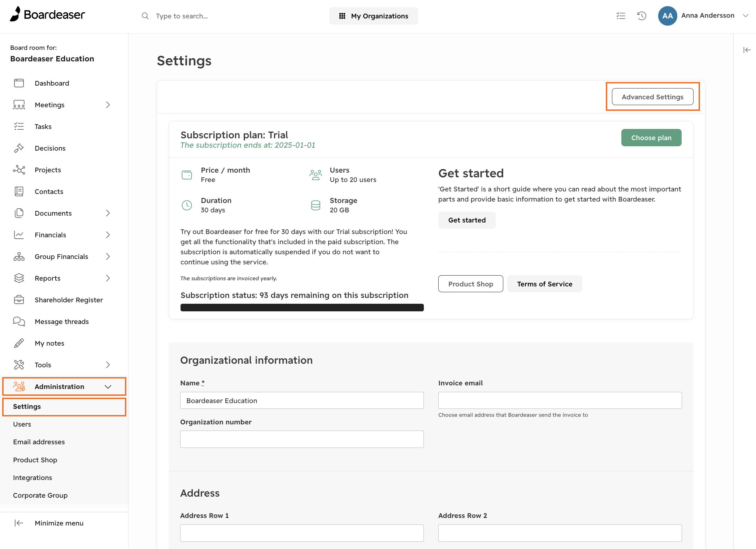Click the Tools wrench icon
Viewport: 756px width, 549px height.
[19, 365]
